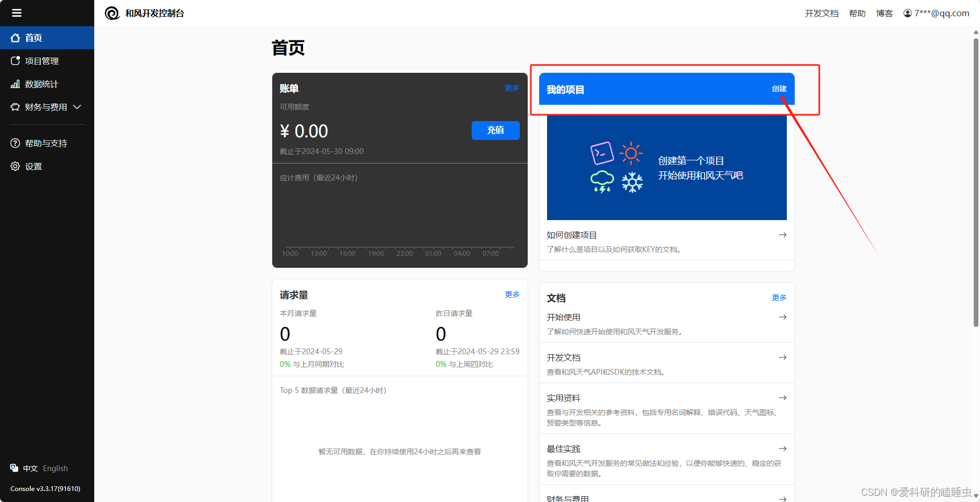The image size is (980, 502).
Task: Click the page vertical scrollbar
Action: 976,182
